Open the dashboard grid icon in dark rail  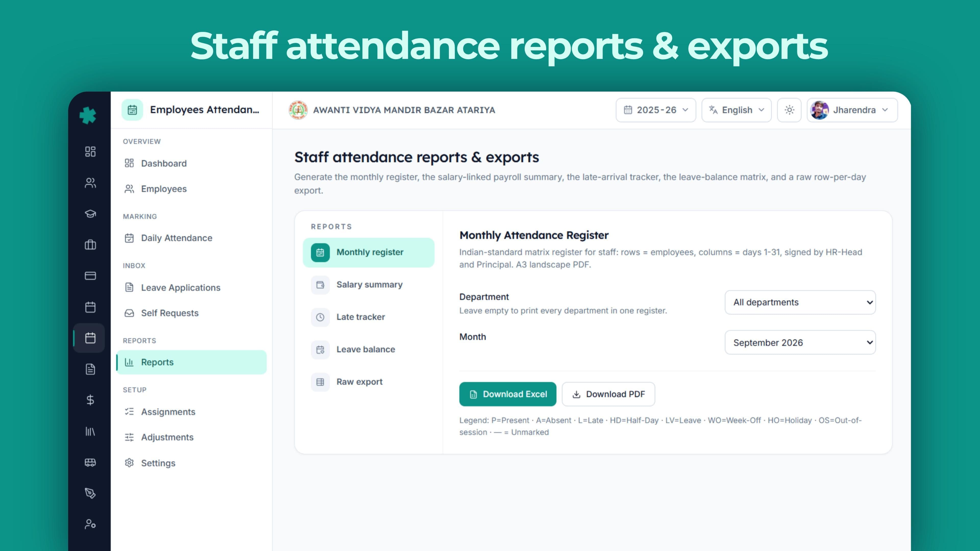[90, 151]
